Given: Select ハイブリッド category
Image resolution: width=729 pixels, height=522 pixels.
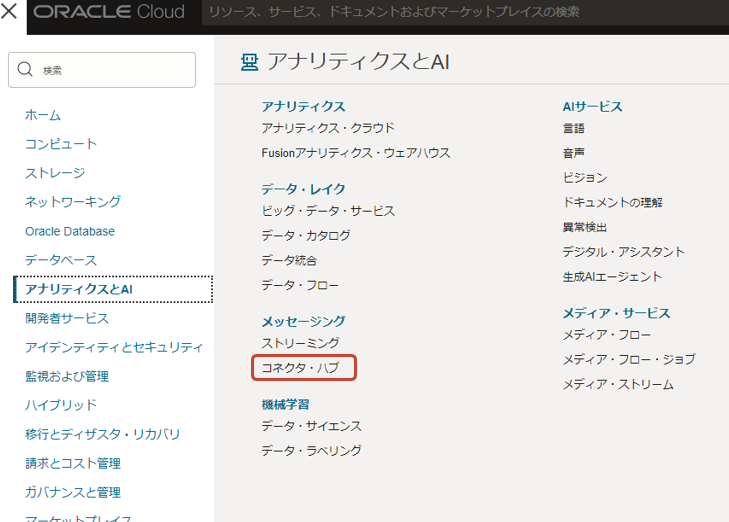Looking at the screenshot, I should 61,405.
